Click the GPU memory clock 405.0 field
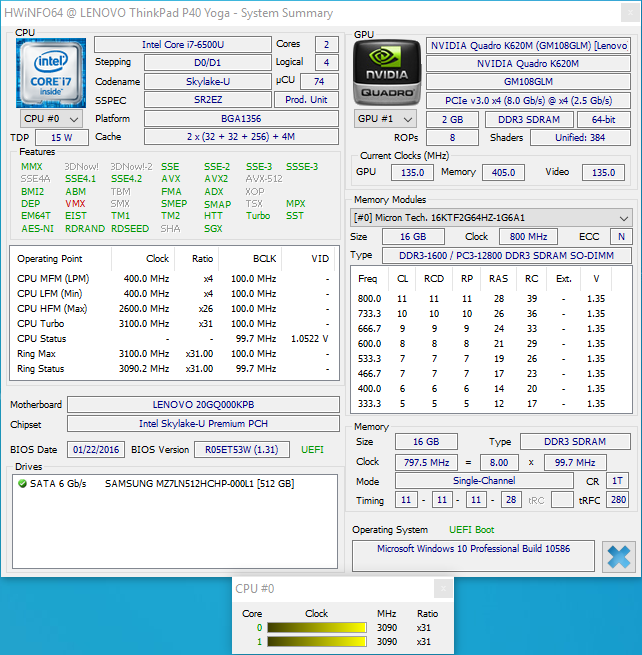Image resolution: width=642 pixels, height=655 pixels. tap(503, 173)
